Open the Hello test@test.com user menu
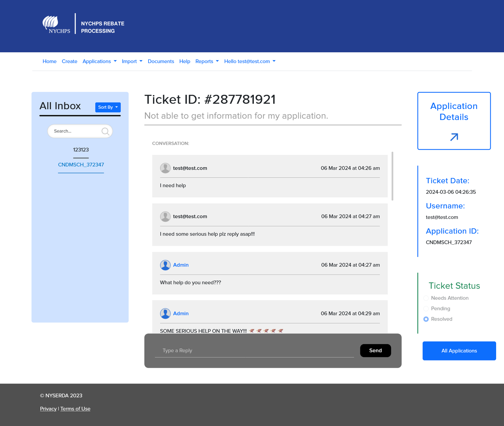The image size is (504, 426). [x=250, y=61]
